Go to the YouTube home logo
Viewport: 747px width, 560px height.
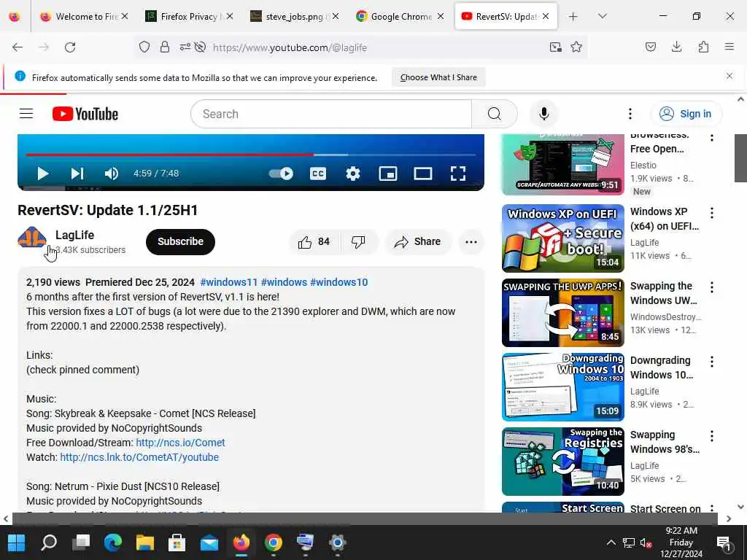(x=85, y=114)
